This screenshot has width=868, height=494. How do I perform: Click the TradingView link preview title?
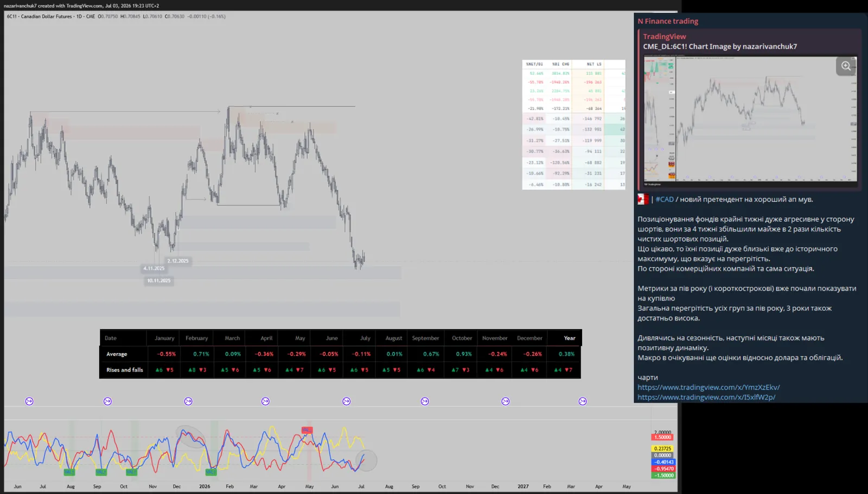pyautogui.click(x=665, y=36)
